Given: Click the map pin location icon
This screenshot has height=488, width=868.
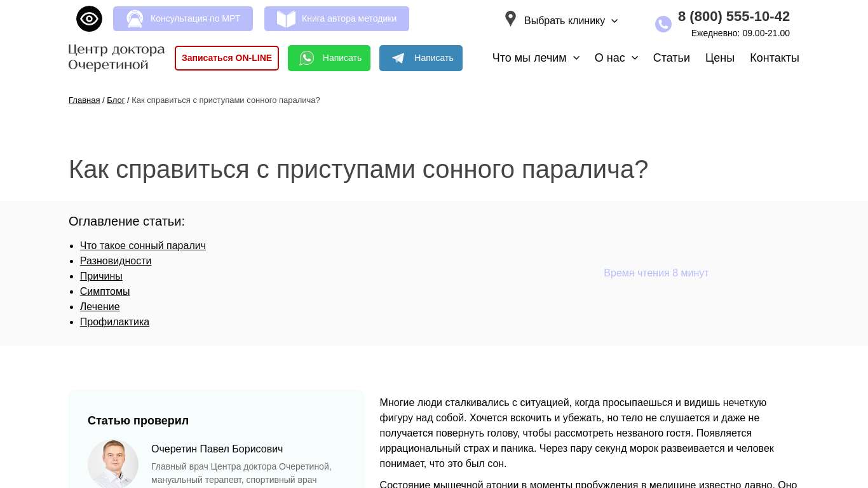Looking at the screenshot, I should coord(510,19).
